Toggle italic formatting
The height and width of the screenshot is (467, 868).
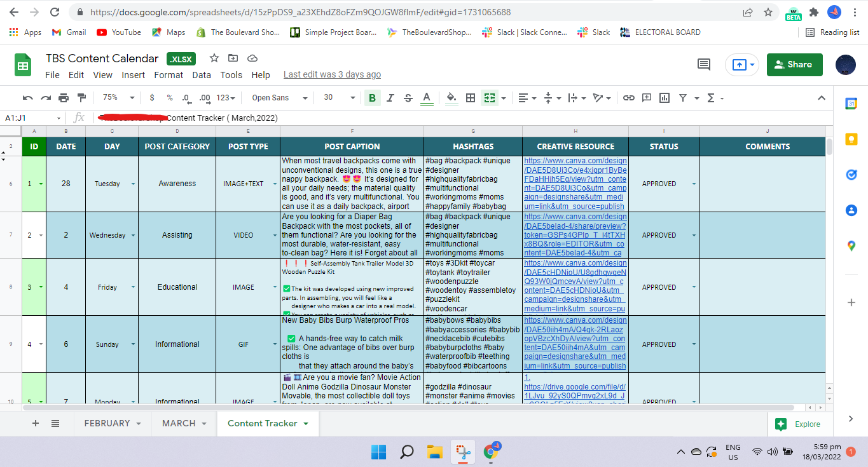pos(390,98)
